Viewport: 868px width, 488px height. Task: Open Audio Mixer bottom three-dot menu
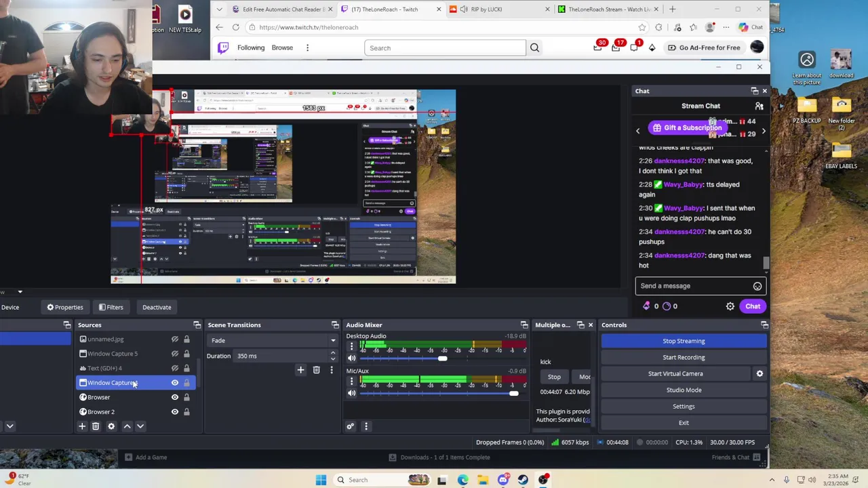click(x=366, y=426)
